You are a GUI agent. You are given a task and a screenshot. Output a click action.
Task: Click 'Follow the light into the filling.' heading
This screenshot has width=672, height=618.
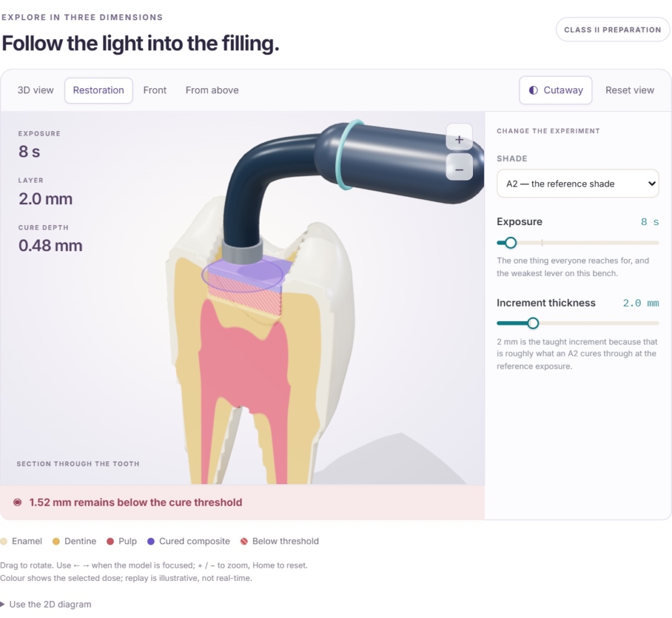tap(140, 43)
